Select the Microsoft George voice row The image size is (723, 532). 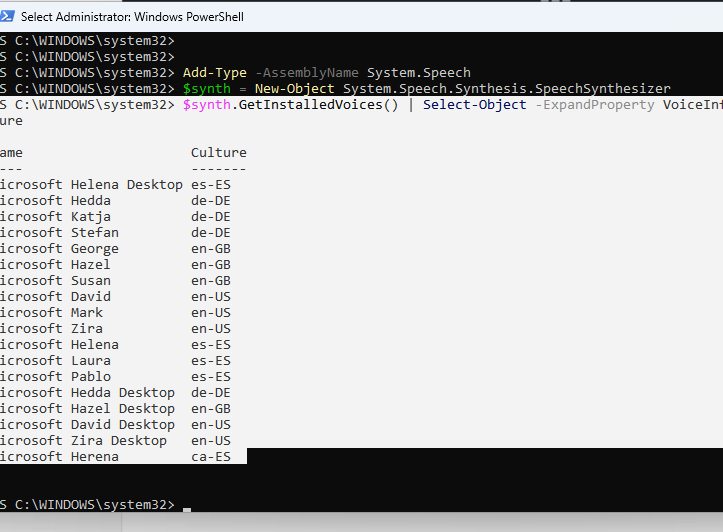point(60,249)
